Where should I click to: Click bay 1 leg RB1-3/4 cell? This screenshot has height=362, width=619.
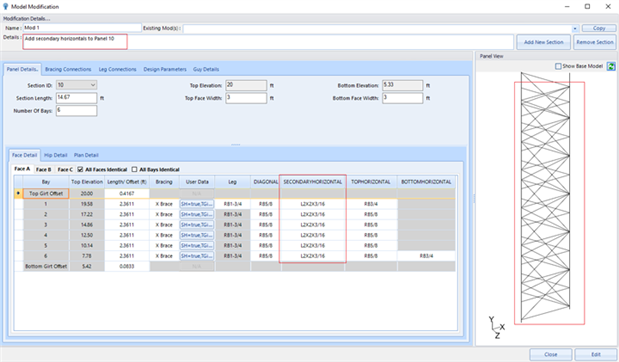[233, 204]
